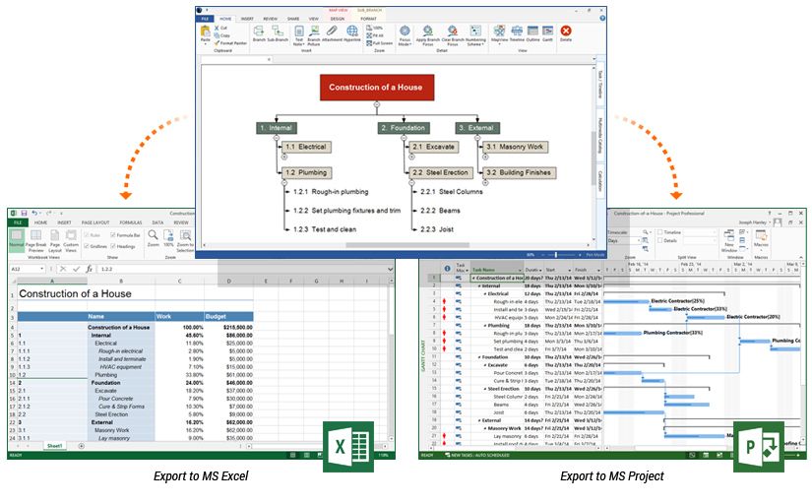The width and height of the screenshot is (812, 504).
Task: Open the Numbering Scheme options
Action: (475, 35)
